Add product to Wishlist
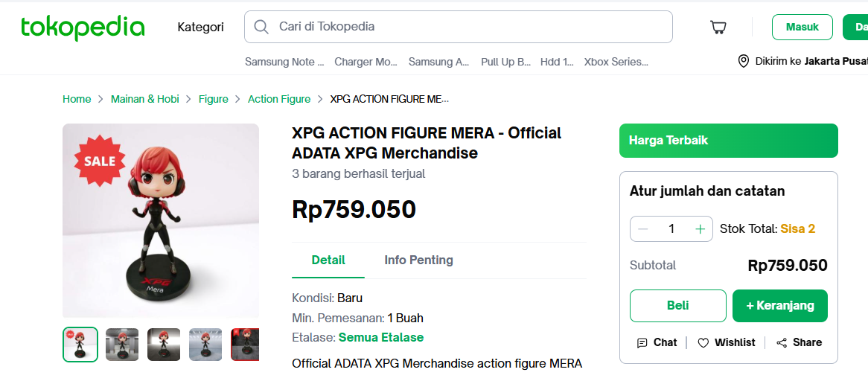Viewport: 868px width, 384px height. click(x=727, y=342)
